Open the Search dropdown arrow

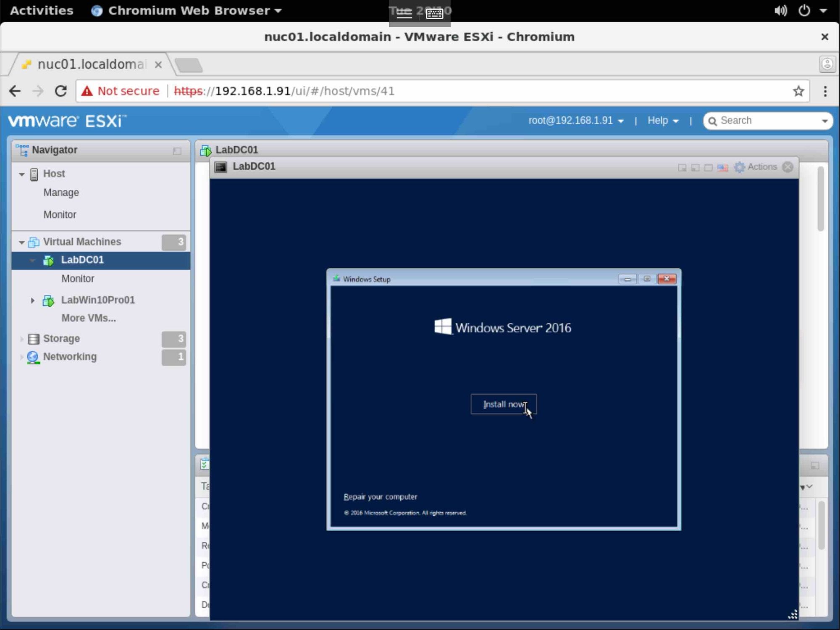tap(825, 121)
